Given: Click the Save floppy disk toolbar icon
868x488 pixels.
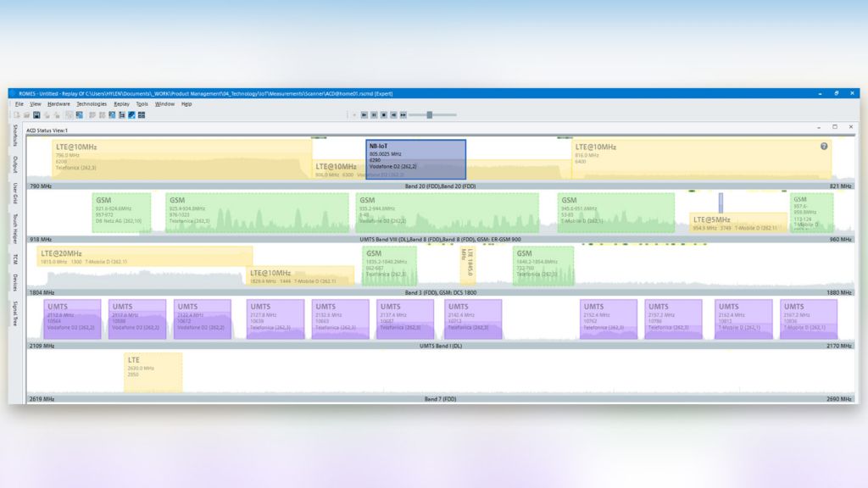Looking at the screenshot, I should click(x=36, y=114).
